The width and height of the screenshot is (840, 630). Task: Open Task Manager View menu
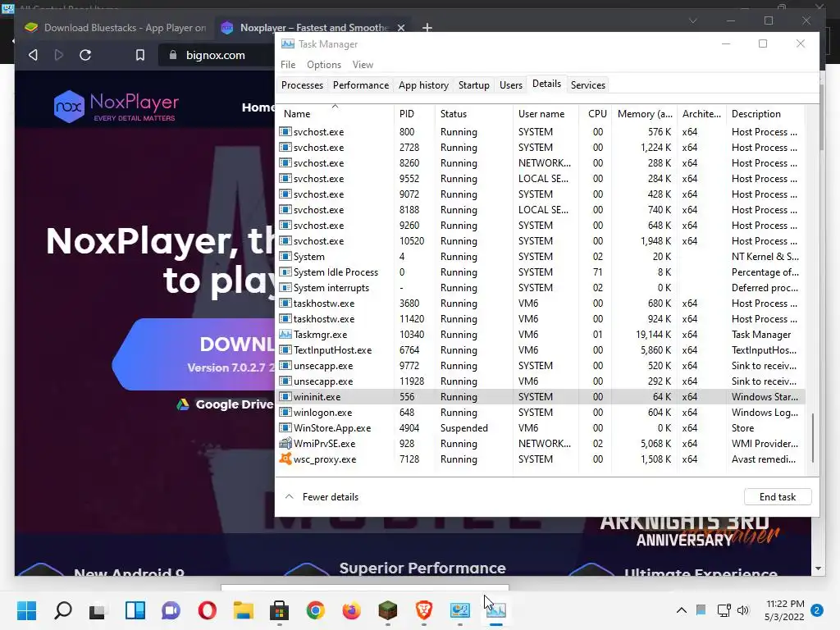pos(363,64)
